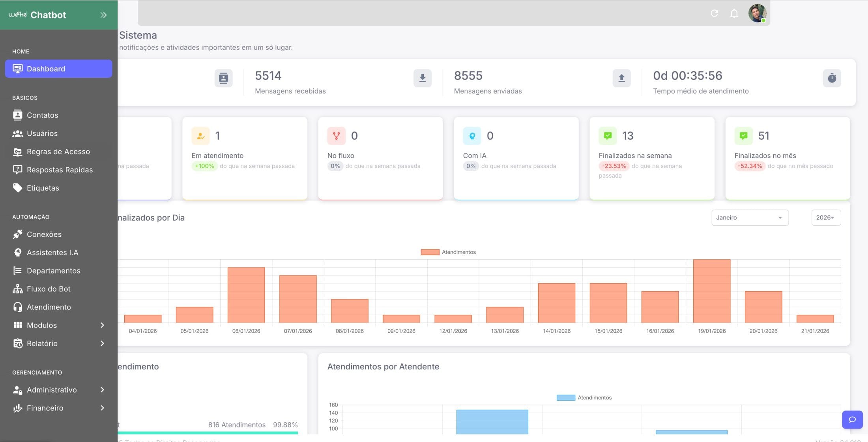Open the notifications bell

pos(734,13)
